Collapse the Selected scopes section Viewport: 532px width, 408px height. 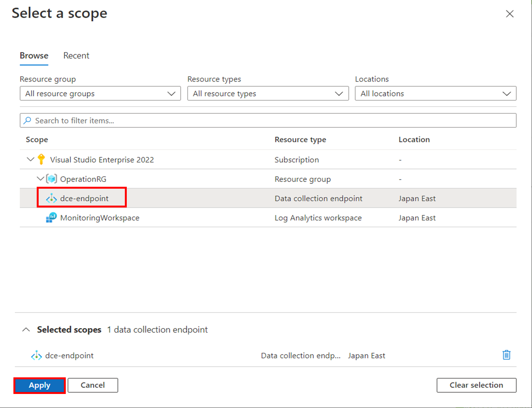26,329
